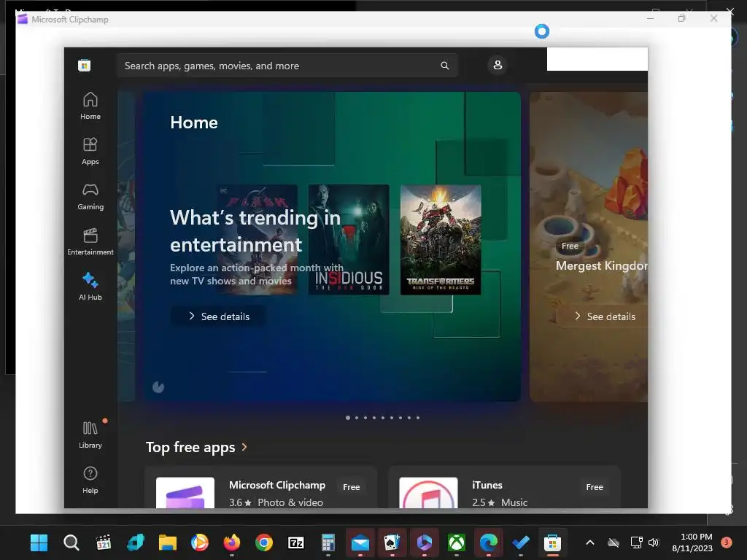This screenshot has width=747, height=560.
Task: Open Xbox app from the taskbar
Action: [x=457, y=542]
